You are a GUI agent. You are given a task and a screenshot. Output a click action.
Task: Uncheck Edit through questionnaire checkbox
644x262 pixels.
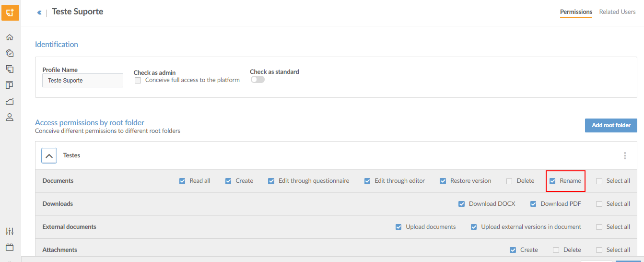point(271,181)
